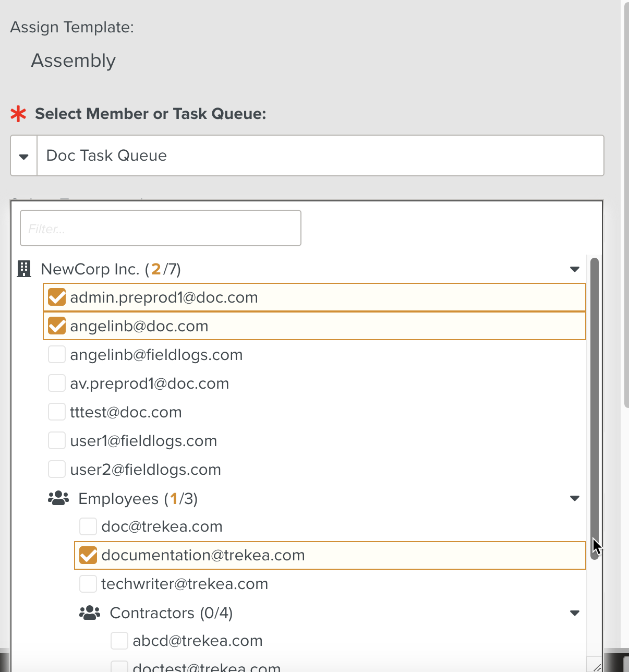Click the Employees group icon
The height and width of the screenshot is (672, 629).
(x=58, y=498)
